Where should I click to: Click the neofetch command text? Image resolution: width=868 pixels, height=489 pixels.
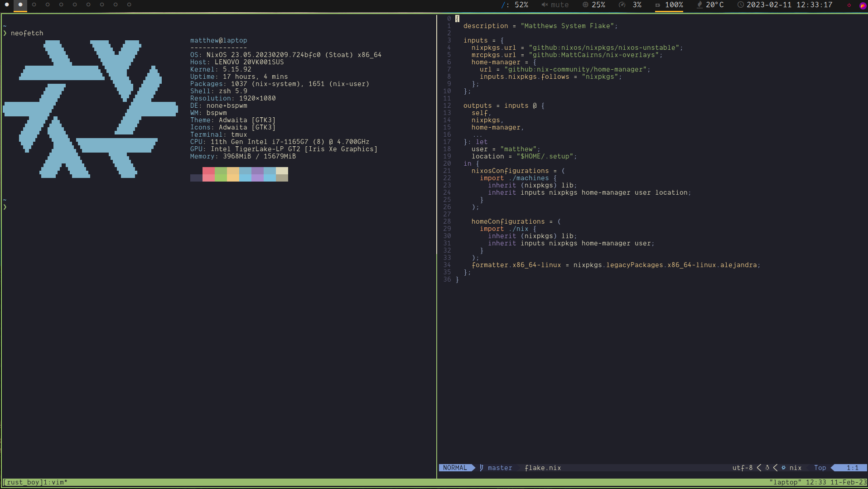coord(27,33)
